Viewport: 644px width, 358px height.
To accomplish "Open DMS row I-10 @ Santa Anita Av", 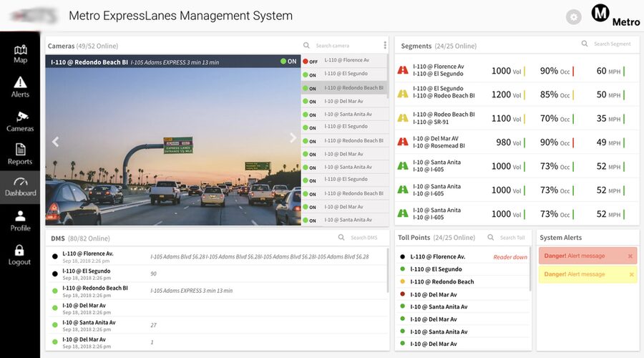I will [218, 326].
